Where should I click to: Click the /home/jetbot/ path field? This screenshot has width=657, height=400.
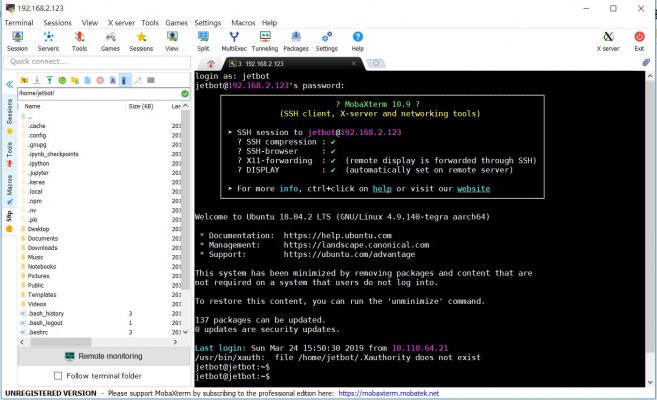click(95, 93)
